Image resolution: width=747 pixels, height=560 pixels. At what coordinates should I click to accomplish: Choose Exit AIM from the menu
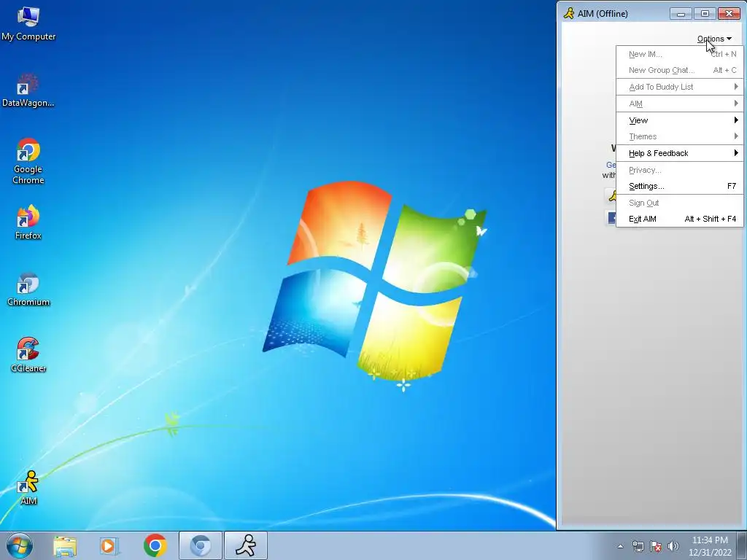click(x=680, y=219)
